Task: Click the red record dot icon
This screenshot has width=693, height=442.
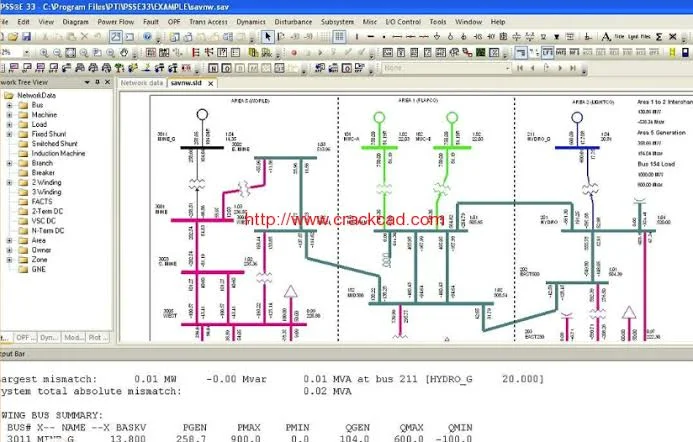Action: [294, 53]
